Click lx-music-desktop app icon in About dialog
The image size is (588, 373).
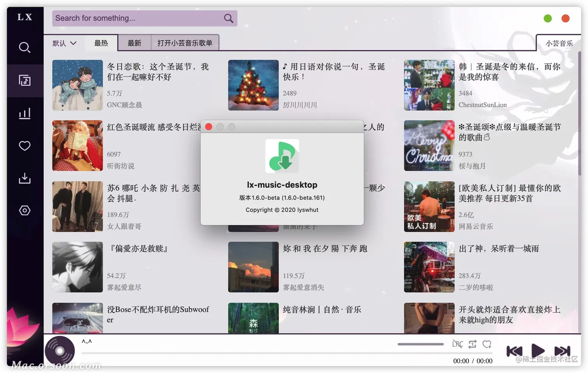(282, 156)
